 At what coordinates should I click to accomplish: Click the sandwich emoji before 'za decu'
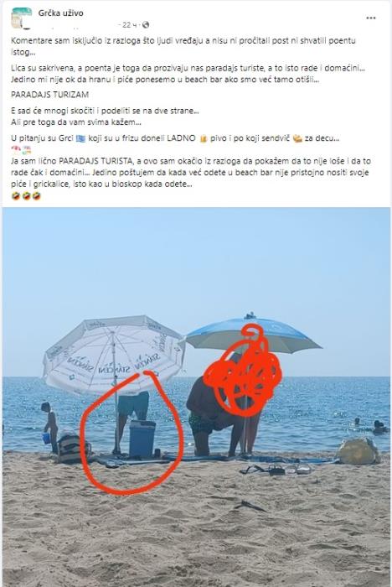297,138
